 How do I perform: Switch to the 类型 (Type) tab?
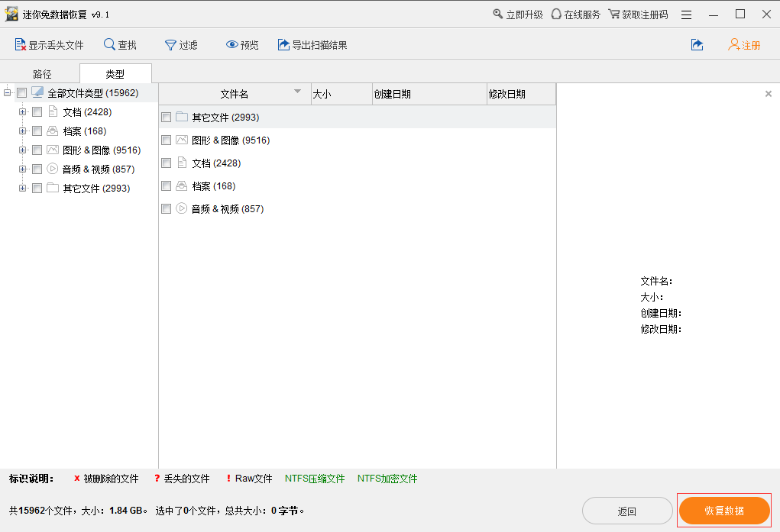[115, 74]
